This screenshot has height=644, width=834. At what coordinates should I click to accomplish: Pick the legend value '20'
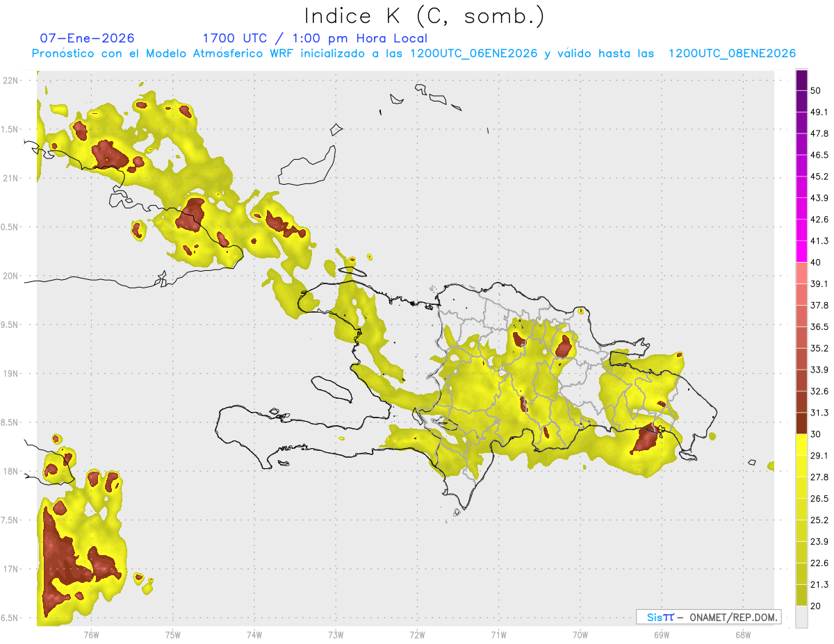click(x=816, y=606)
